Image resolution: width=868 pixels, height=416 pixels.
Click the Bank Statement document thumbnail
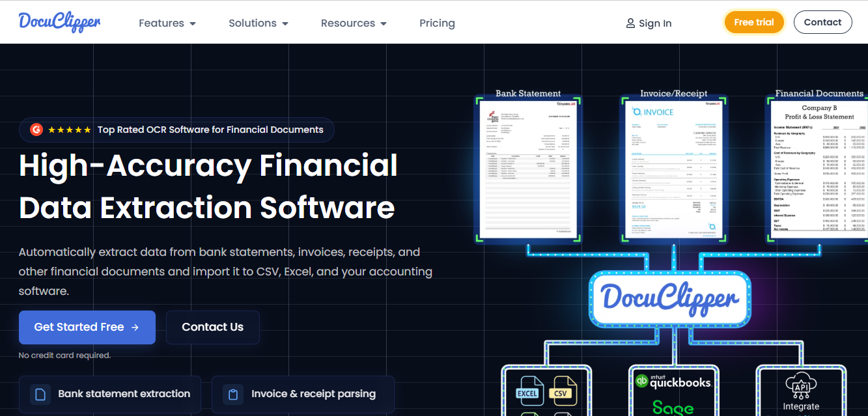[529, 169]
